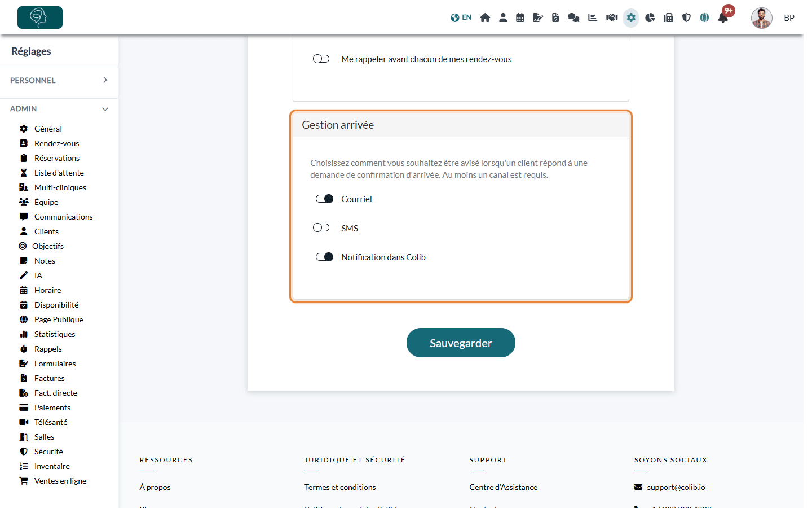Open Liste d'attente settings
The image size is (812, 508).
coord(59,173)
